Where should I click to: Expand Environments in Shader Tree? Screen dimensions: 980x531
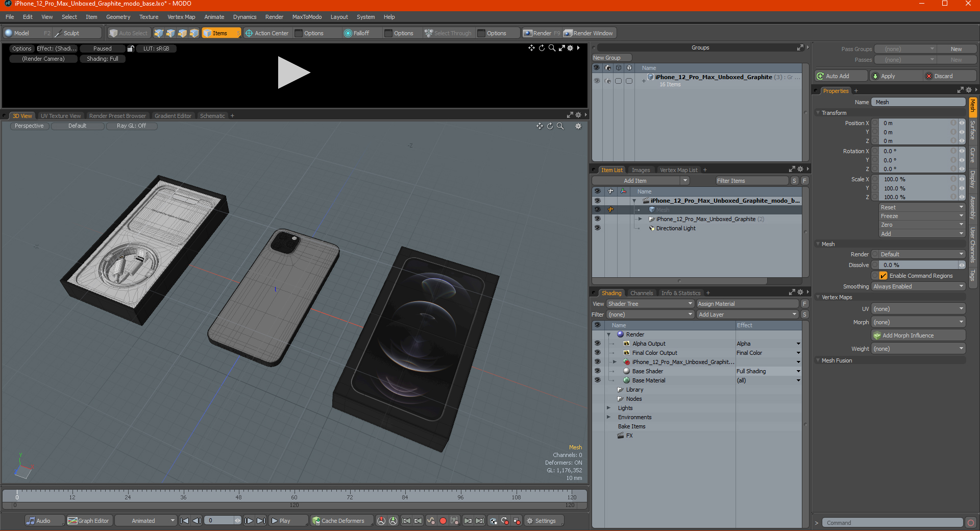point(608,417)
